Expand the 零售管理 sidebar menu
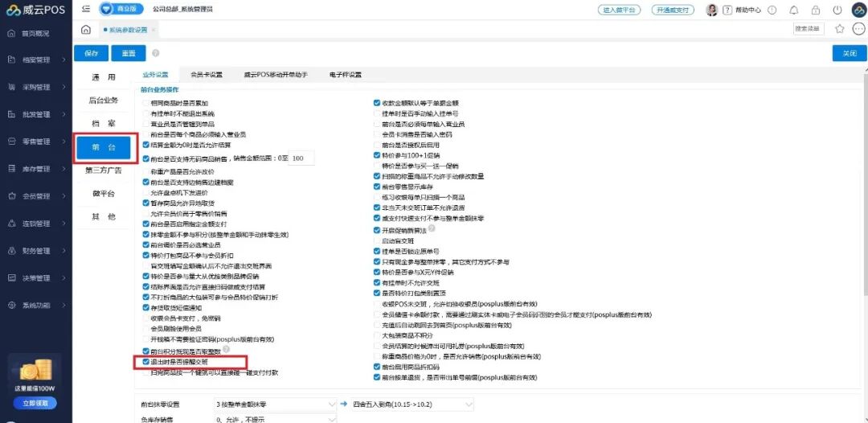Screen dimensions: 868x423 tap(36, 142)
